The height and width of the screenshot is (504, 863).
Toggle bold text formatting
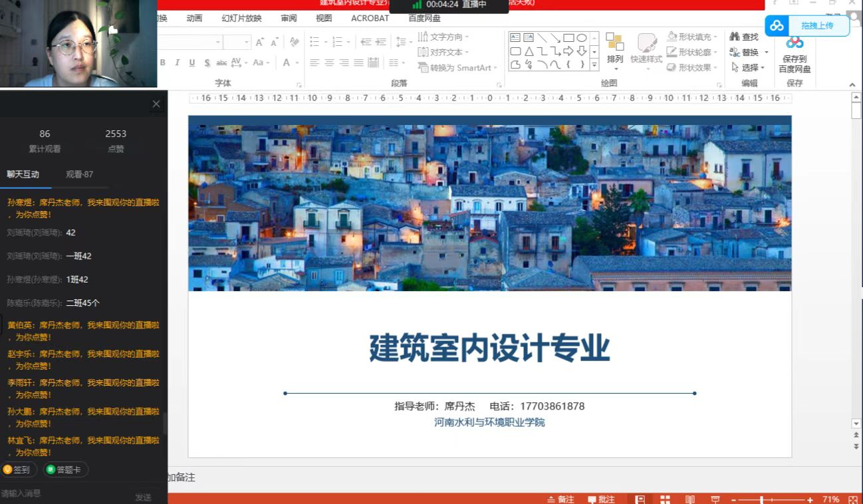(163, 63)
